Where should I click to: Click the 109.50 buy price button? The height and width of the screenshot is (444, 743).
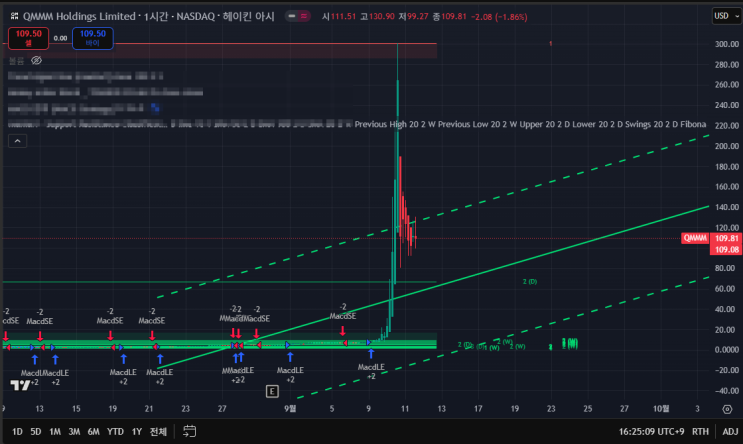pos(93,38)
